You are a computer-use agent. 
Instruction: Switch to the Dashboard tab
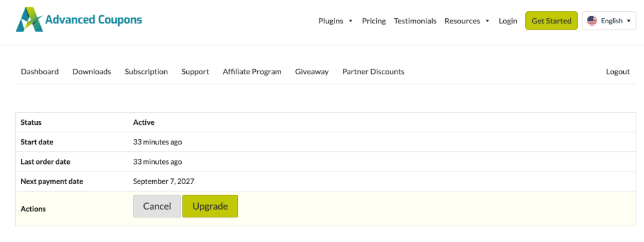[40, 72]
